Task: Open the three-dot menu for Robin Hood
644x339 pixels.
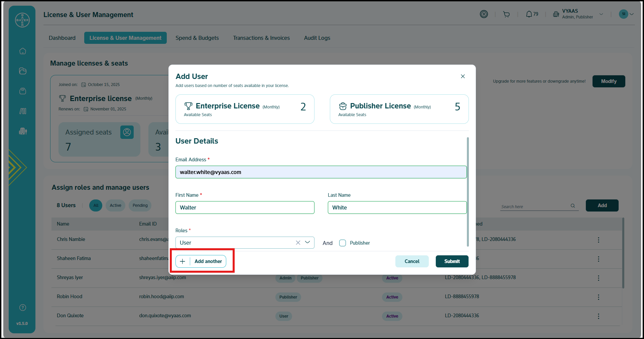Action: [x=598, y=297]
